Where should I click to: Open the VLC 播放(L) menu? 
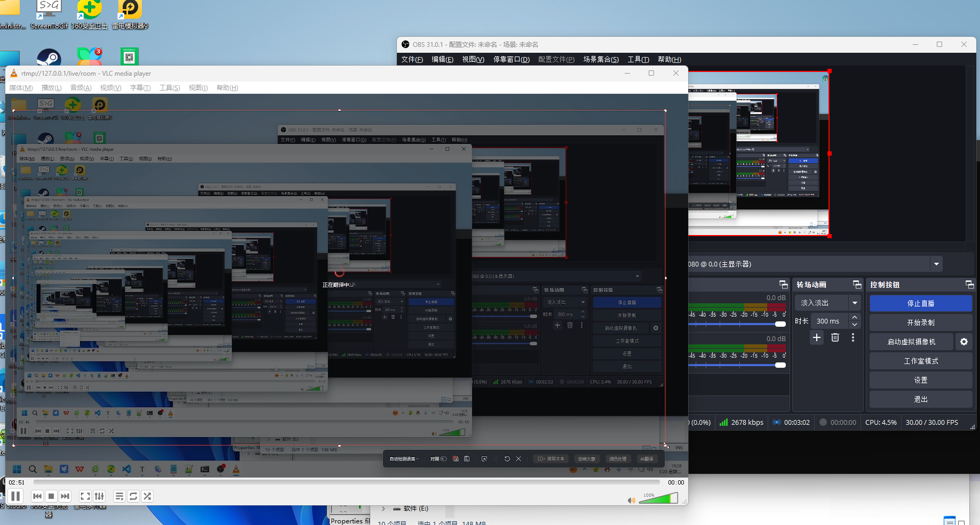coord(51,88)
